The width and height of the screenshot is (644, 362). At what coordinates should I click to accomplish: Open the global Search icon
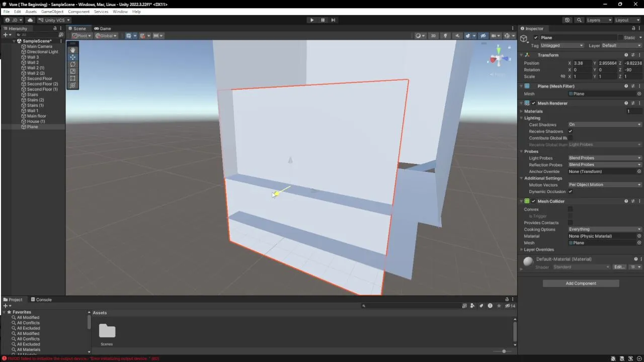click(579, 20)
